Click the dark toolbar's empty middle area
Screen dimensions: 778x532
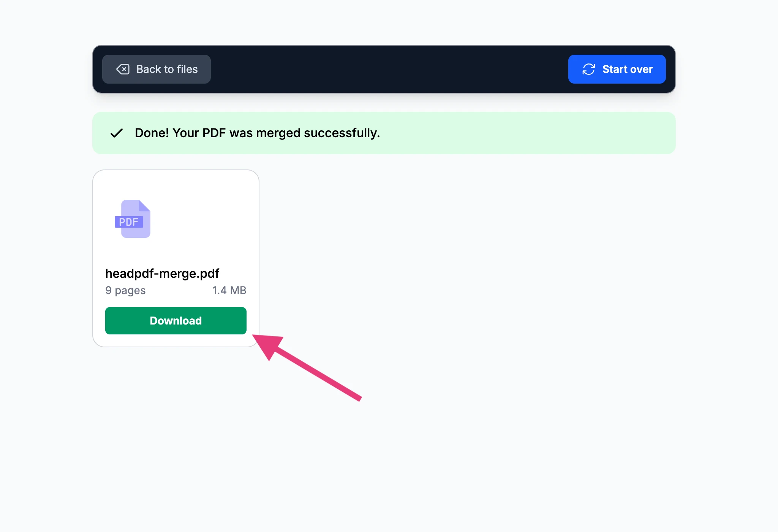[x=387, y=69]
